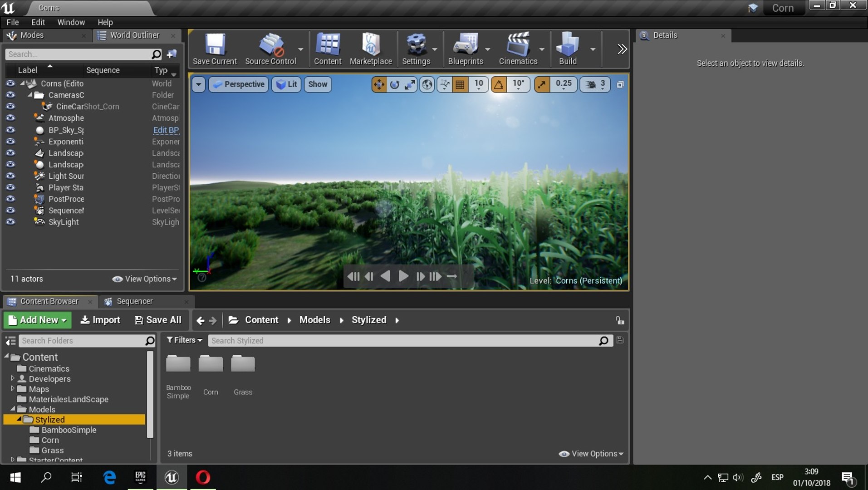Launch Marketplace from the toolbar

pos(371,49)
